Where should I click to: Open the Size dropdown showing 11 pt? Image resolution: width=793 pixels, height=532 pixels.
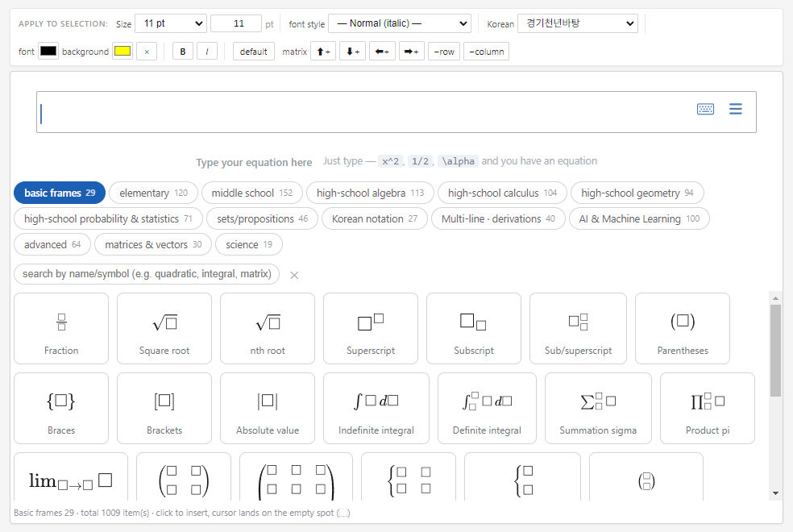tap(171, 23)
